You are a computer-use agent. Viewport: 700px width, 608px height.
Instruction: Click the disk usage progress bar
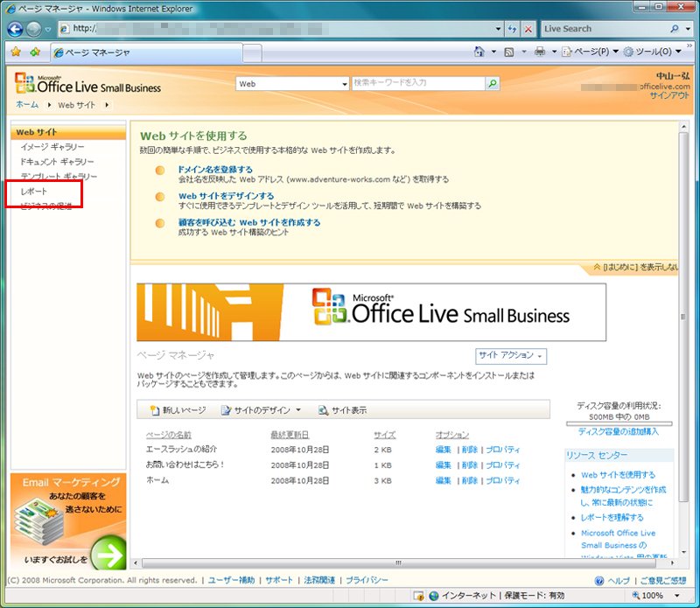(x=619, y=423)
